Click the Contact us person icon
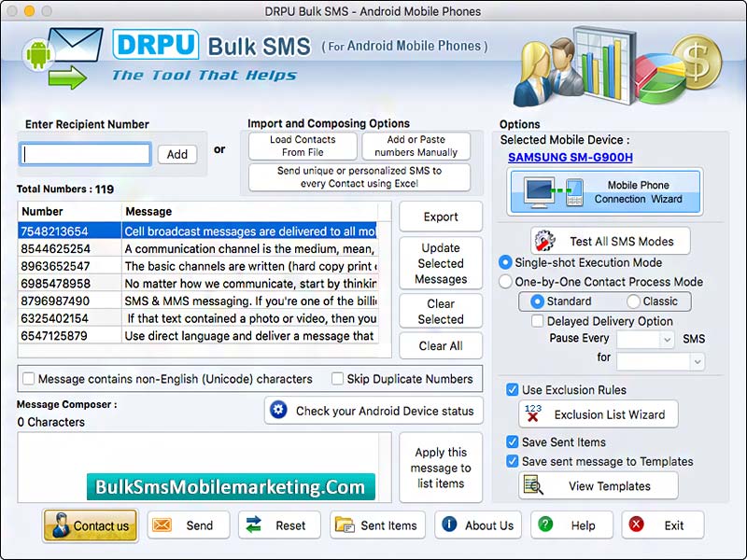Screen dimensions: 747x560 pos(61,525)
